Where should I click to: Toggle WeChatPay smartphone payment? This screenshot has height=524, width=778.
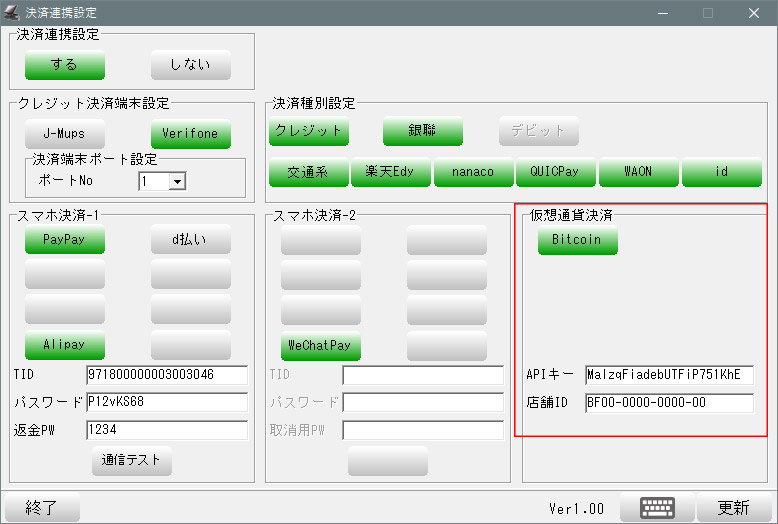(x=321, y=346)
